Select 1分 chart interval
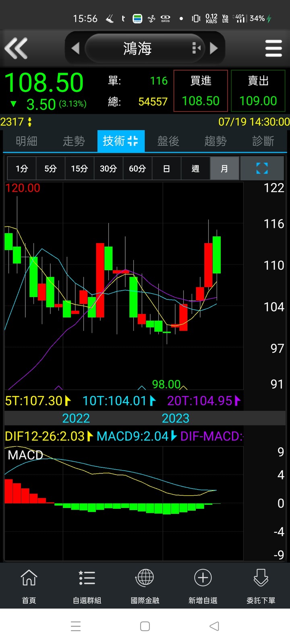 click(x=22, y=168)
